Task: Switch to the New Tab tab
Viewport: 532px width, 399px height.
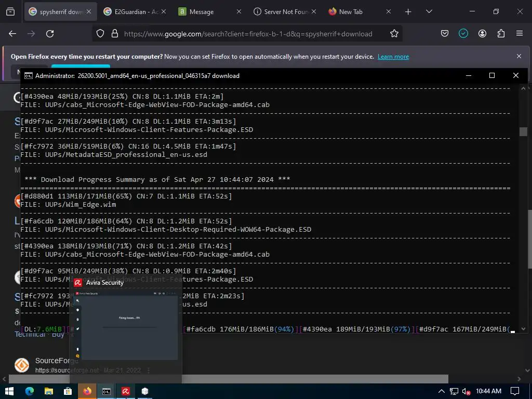Action: point(360,11)
